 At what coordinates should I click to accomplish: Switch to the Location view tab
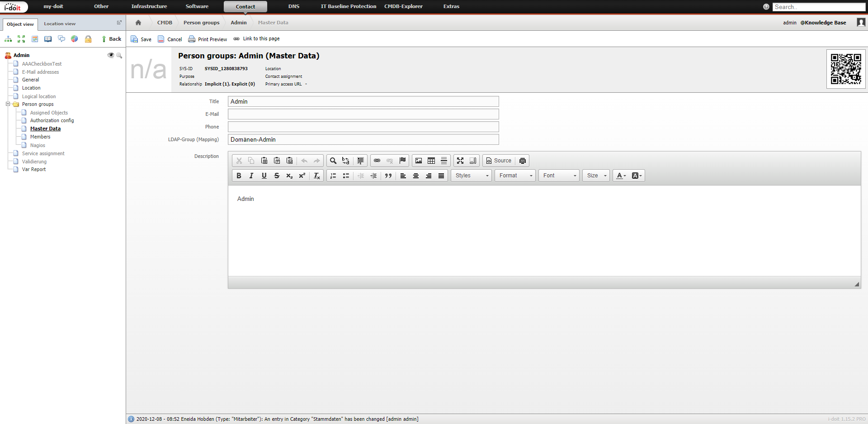[x=60, y=24]
